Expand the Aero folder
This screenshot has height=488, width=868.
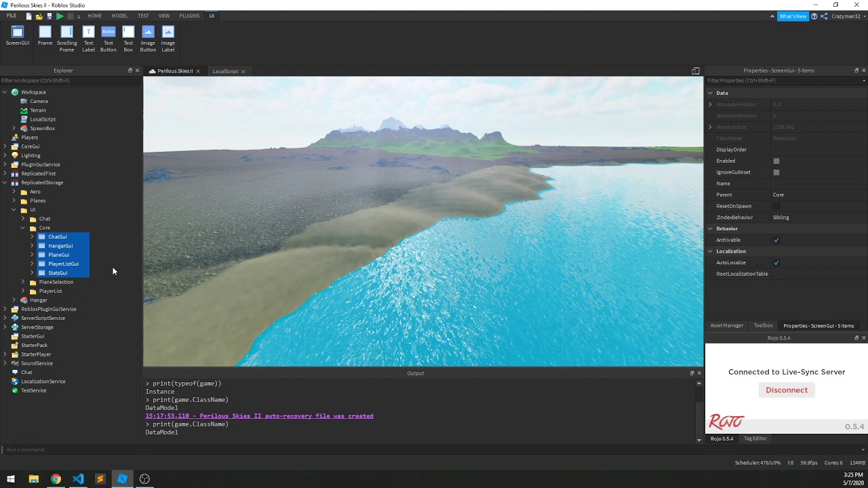coord(14,192)
